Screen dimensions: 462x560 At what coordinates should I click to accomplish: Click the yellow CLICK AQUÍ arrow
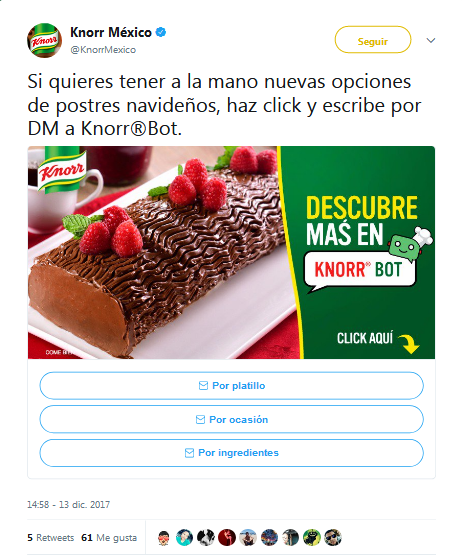click(x=409, y=343)
